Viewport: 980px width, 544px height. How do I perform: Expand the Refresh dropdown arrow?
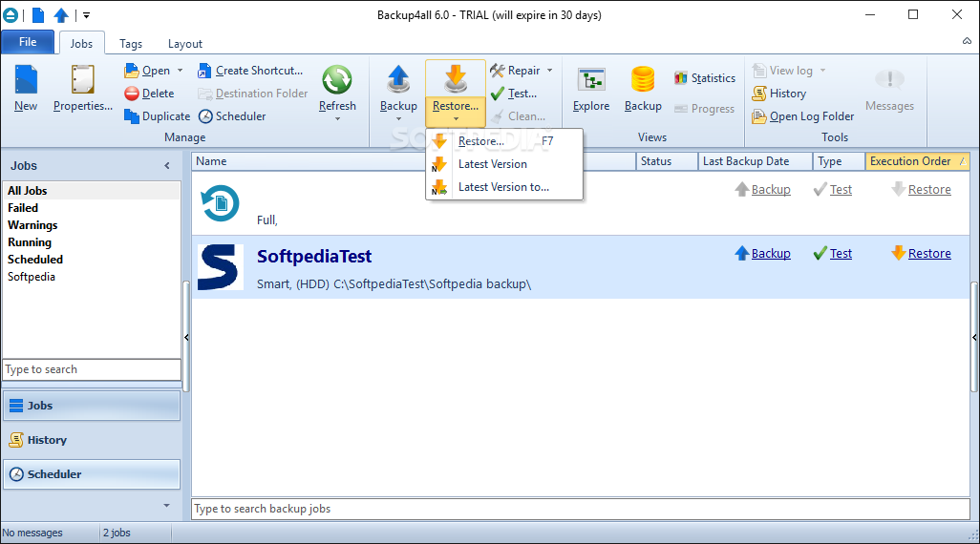(337, 118)
